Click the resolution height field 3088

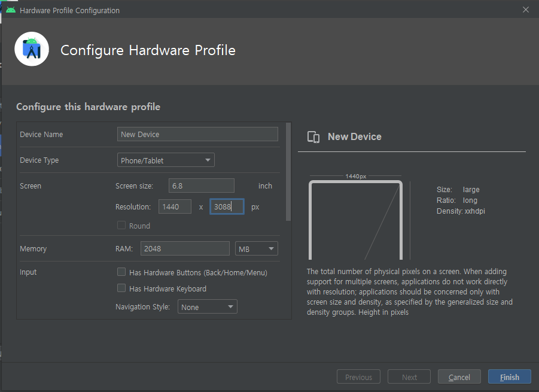[227, 206]
